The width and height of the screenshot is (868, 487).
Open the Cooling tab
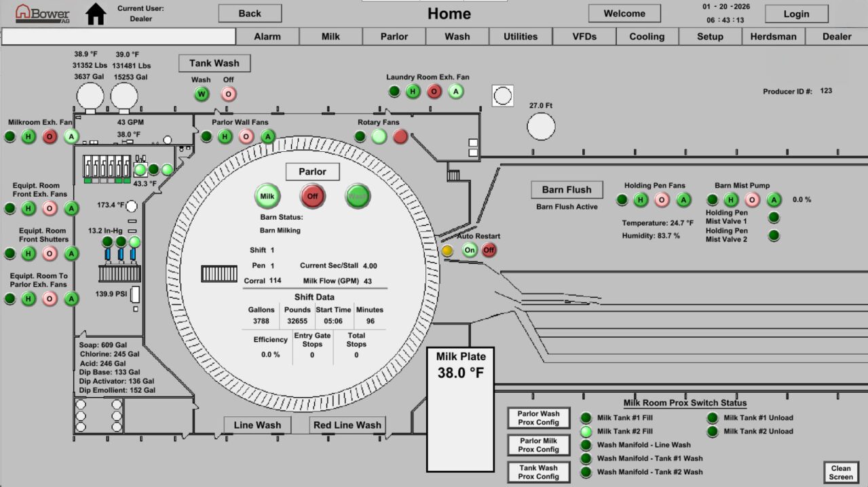(x=647, y=37)
